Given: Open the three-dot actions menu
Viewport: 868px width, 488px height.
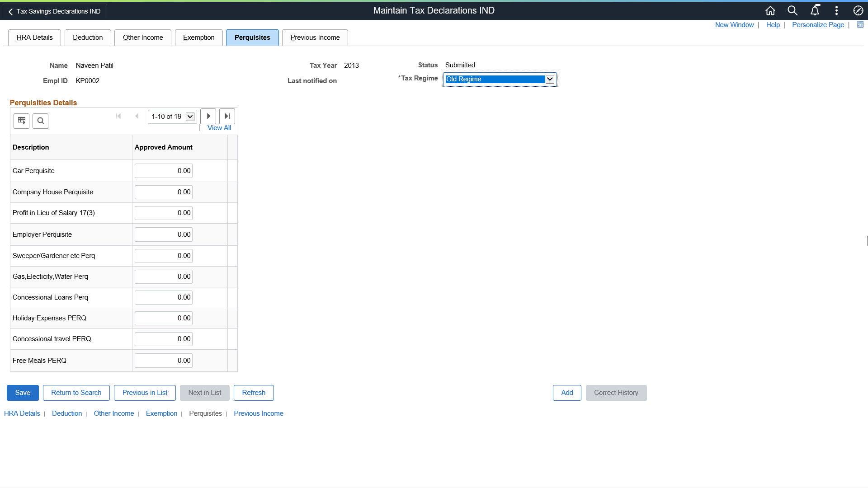Looking at the screenshot, I should 836,10.
